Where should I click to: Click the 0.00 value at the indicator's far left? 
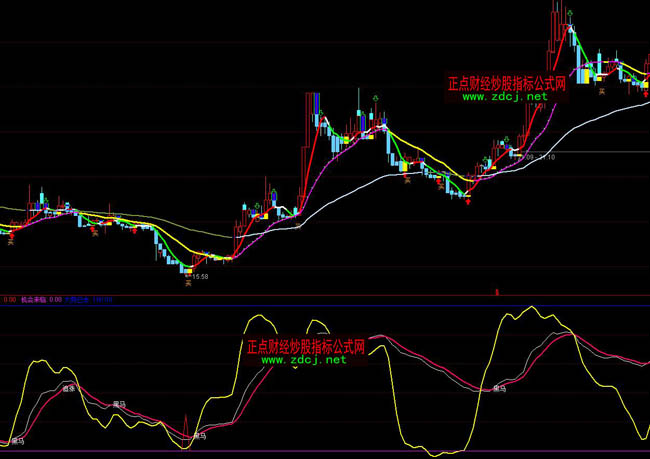pos(9,298)
